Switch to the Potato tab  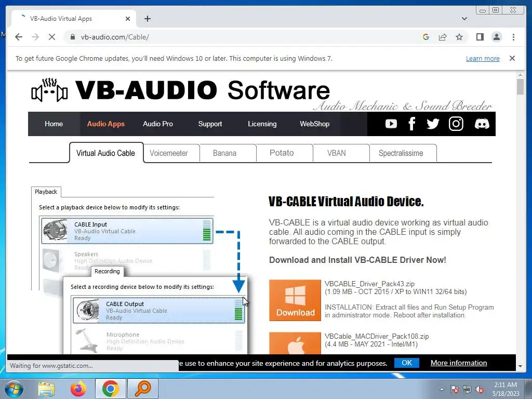[x=285, y=153]
